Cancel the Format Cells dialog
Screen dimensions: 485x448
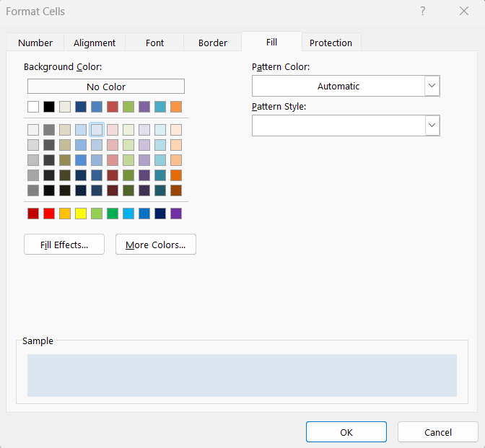click(x=437, y=432)
